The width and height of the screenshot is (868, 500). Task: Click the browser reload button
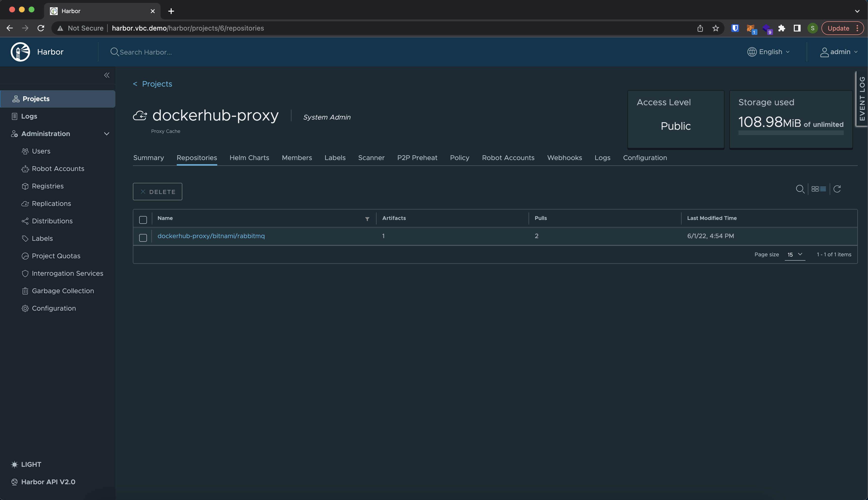tap(41, 28)
